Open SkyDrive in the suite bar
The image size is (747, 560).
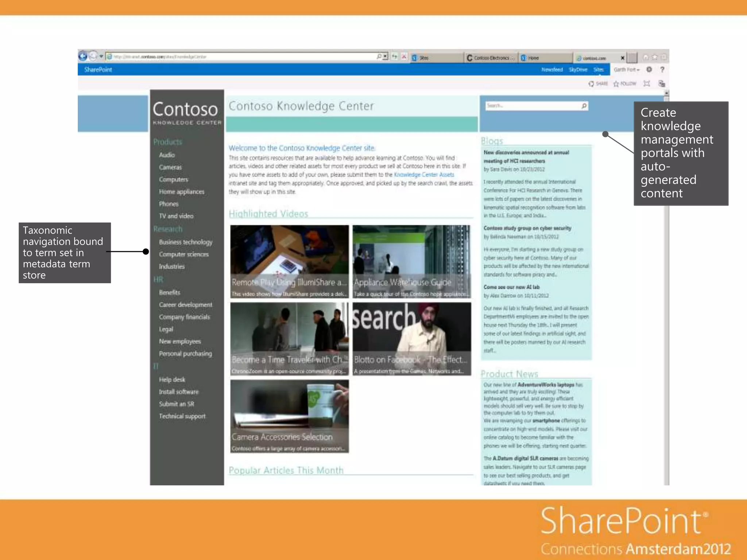tap(578, 70)
